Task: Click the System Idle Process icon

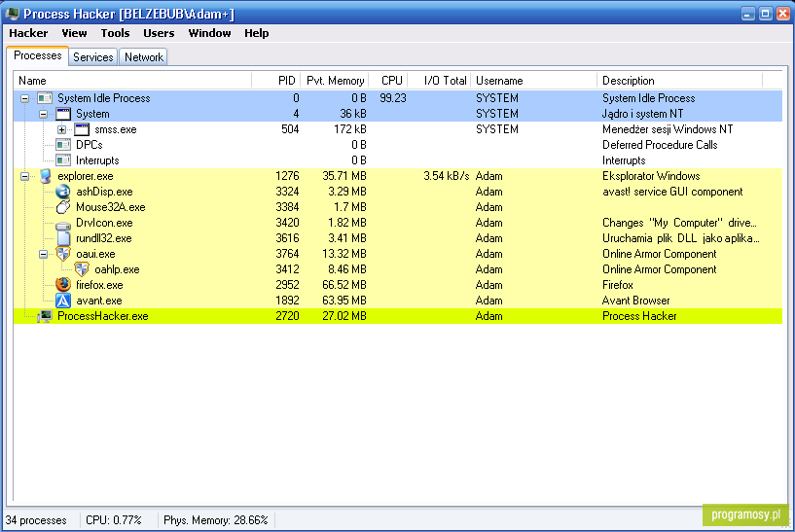Action: coord(45,98)
